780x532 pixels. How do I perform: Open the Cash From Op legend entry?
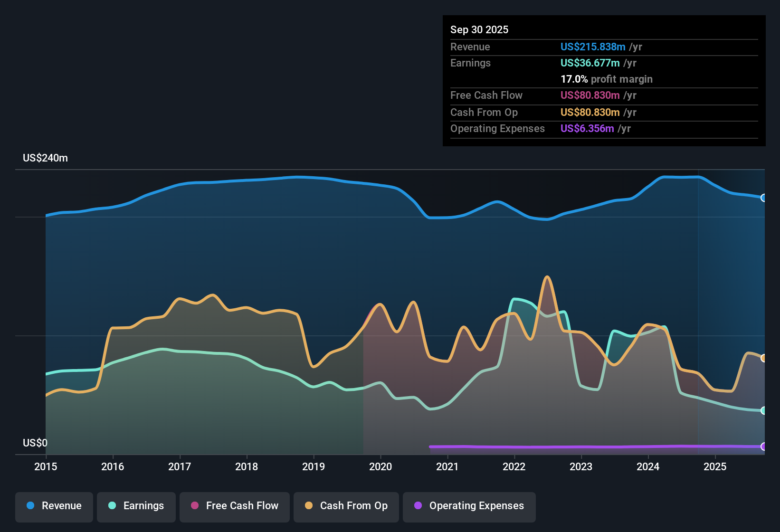click(346, 506)
